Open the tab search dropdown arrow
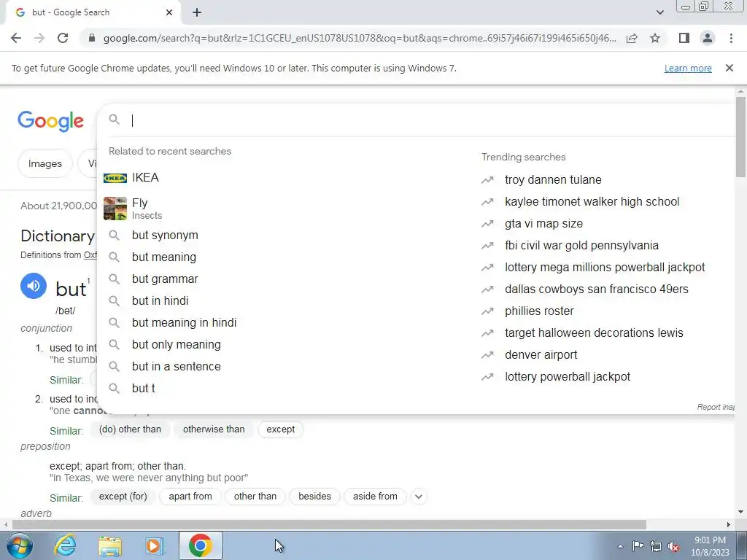The height and width of the screenshot is (560, 747). 659,12
